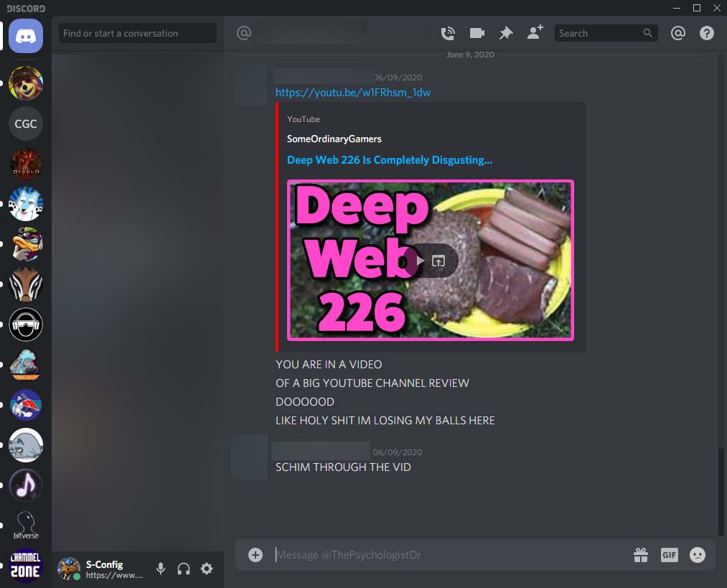This screenshot has height=588, width=727.
Task: Open the blue wolf avatar server
Action: 26,204
